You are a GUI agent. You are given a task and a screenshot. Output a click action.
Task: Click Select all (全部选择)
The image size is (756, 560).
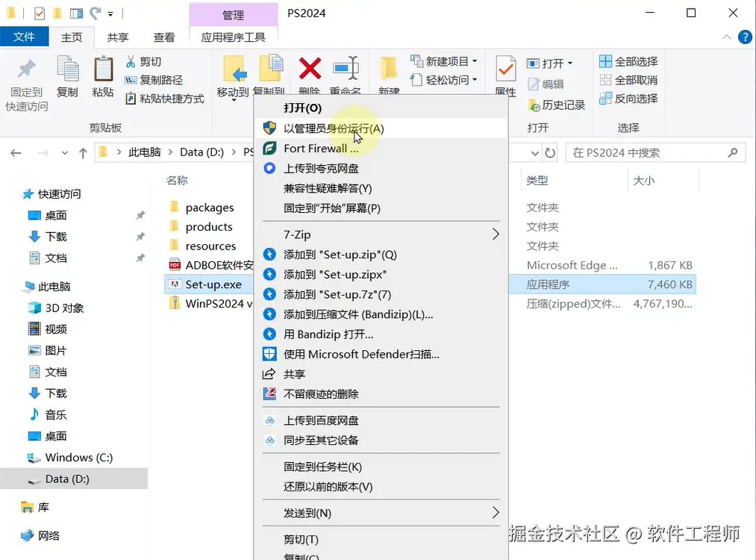(628, 61)
